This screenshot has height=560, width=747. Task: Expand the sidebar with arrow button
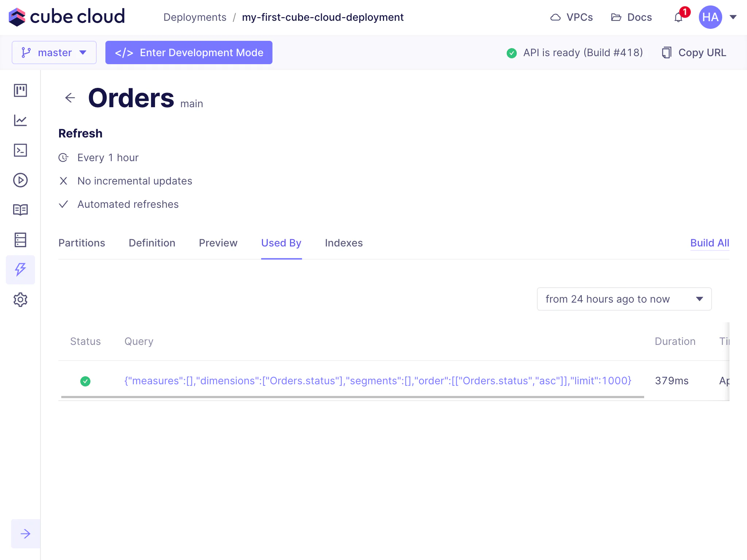26,534
